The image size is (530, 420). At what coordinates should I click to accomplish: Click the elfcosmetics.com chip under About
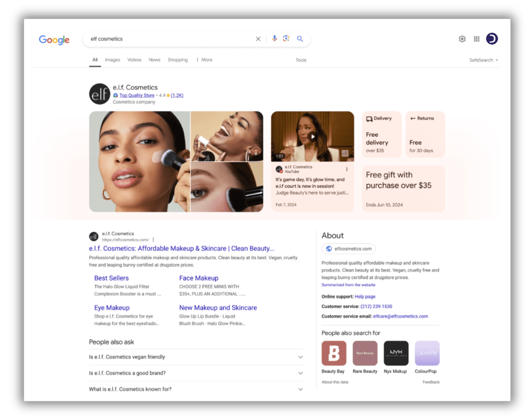(349, 249)
